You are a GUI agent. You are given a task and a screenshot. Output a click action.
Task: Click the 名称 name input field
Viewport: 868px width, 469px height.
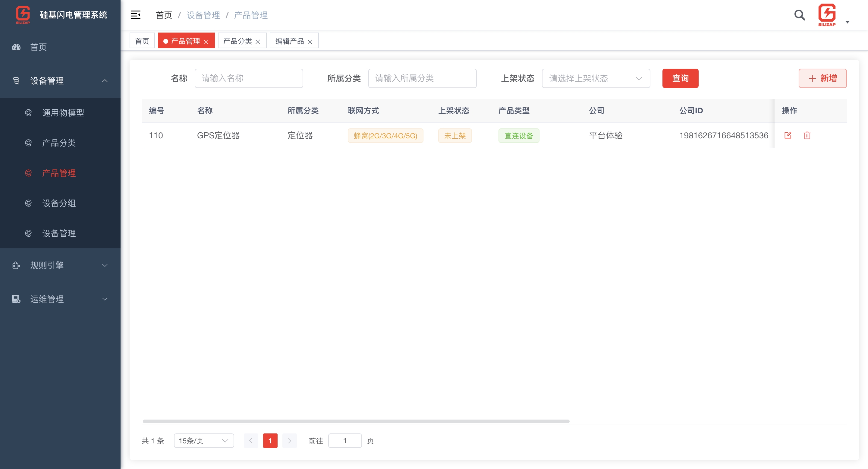tap(249, 78)
